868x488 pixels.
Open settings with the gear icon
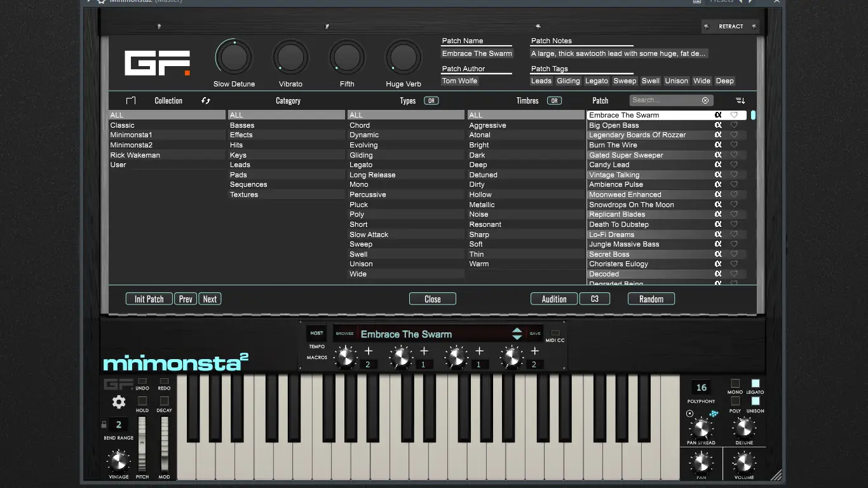pos(119,402)
